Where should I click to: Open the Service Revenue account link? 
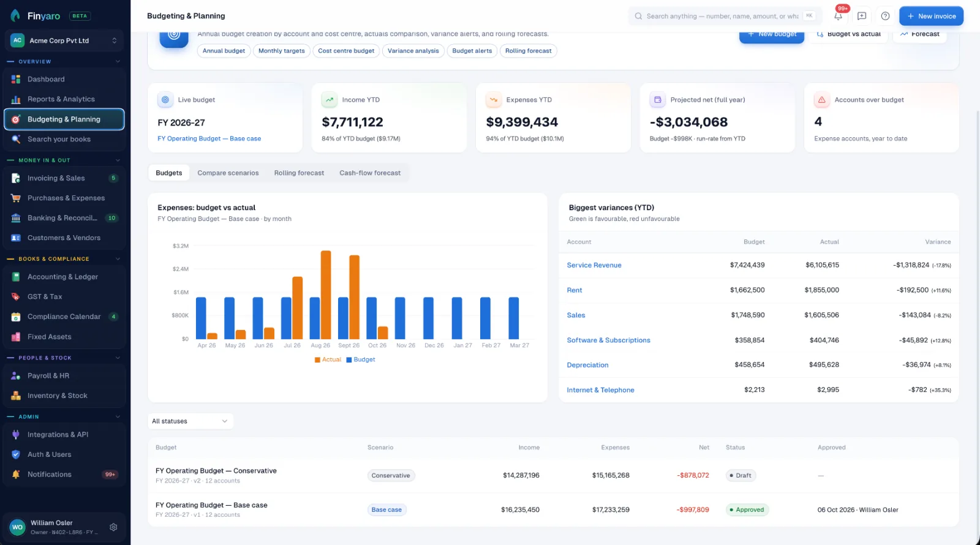click(x=594, y=265)
